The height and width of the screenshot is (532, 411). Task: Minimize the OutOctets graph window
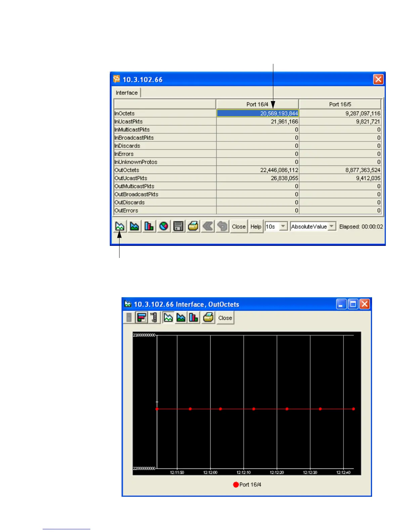coord(341,304)
